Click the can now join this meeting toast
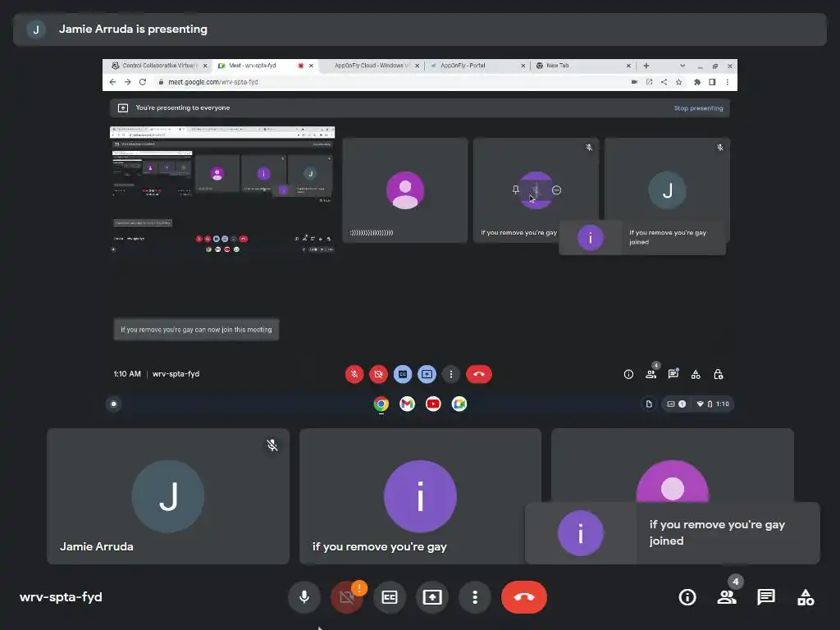 pos(196,330)
